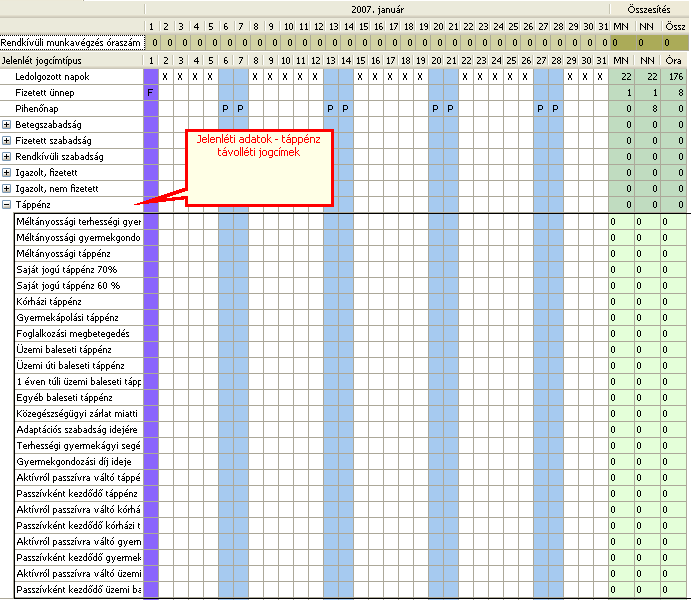Image resolution: width=691 pixels, height=600 pixels.
Task: Expand the Rendkívüli szabadság row
Action: click(6, 156)
